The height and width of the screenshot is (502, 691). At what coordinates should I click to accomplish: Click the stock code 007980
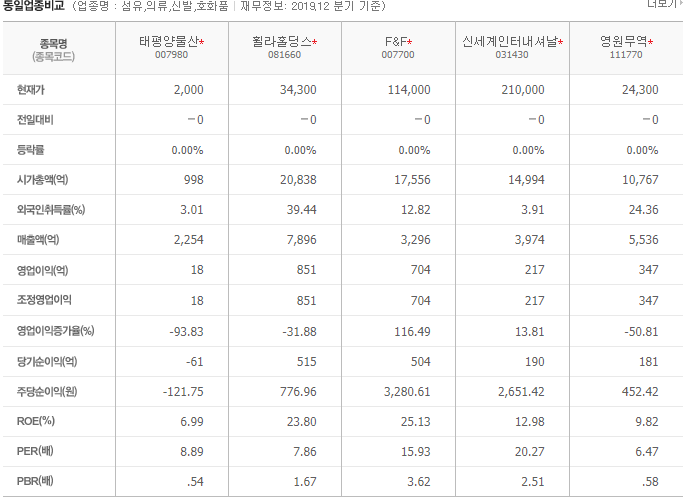click(x=171, y=55)
